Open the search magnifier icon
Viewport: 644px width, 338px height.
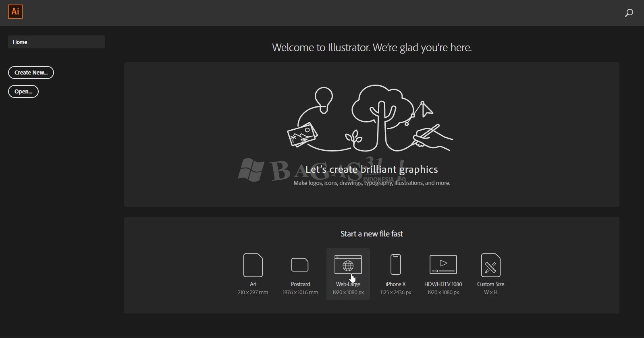tap(629, 13)
